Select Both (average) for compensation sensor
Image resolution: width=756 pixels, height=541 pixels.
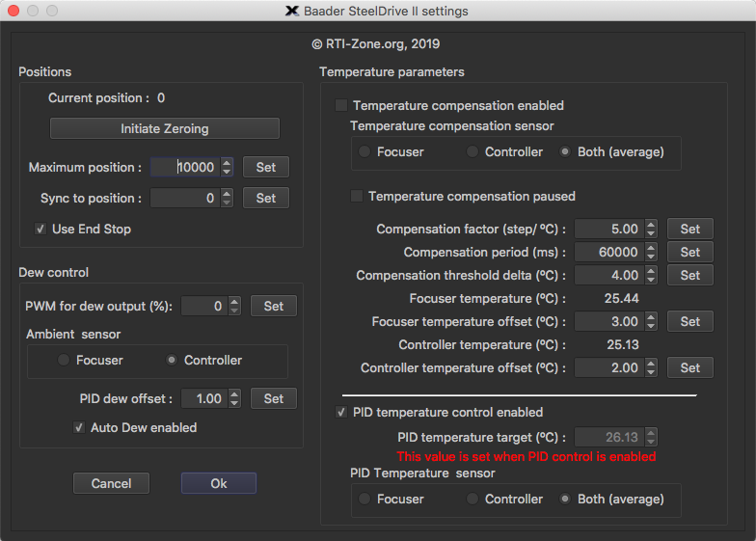[565, 152]
